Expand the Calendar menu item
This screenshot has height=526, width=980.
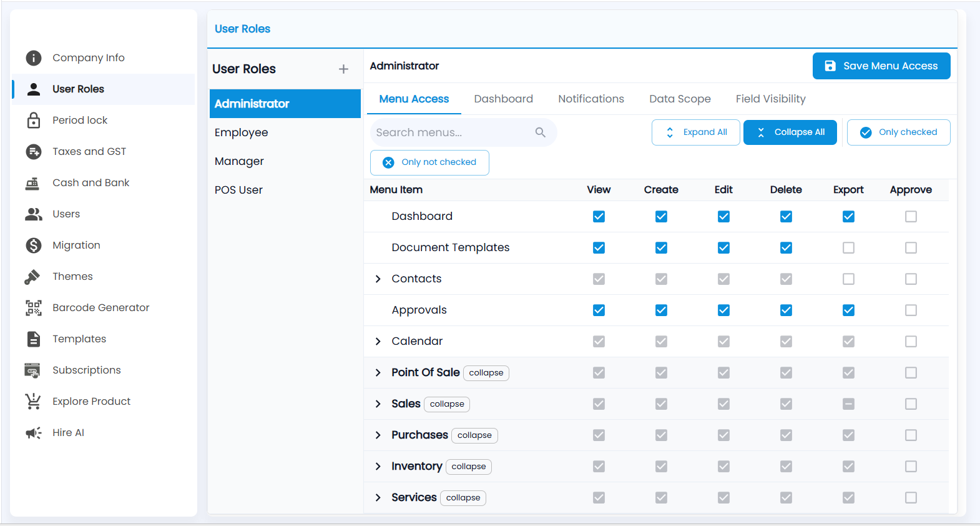[378, 342]
